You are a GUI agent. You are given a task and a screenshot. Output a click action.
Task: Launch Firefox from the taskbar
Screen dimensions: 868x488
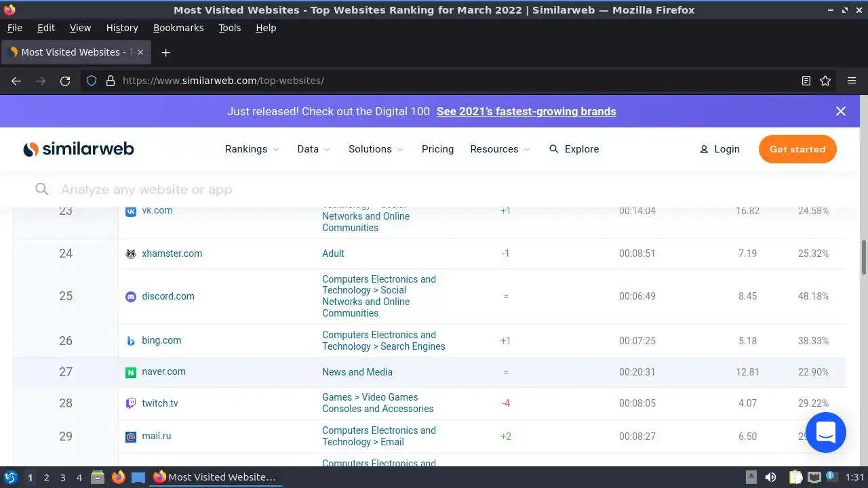pos(119,477)
